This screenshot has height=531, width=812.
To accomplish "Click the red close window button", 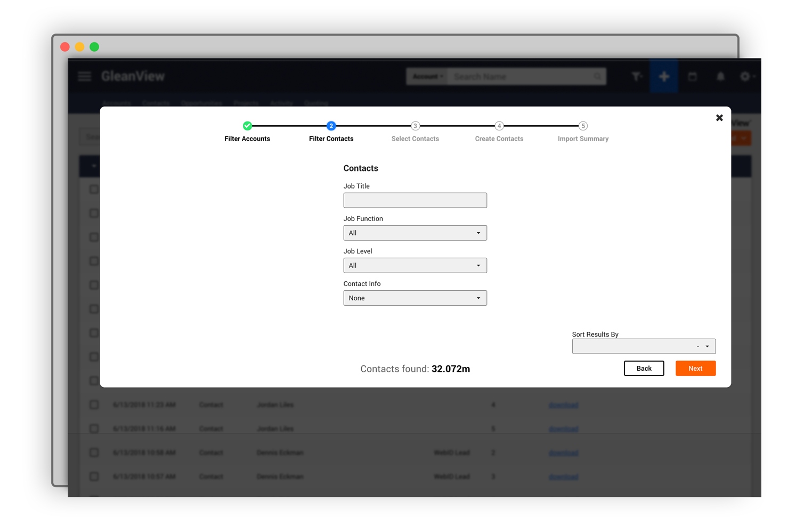I will point(65,47).
